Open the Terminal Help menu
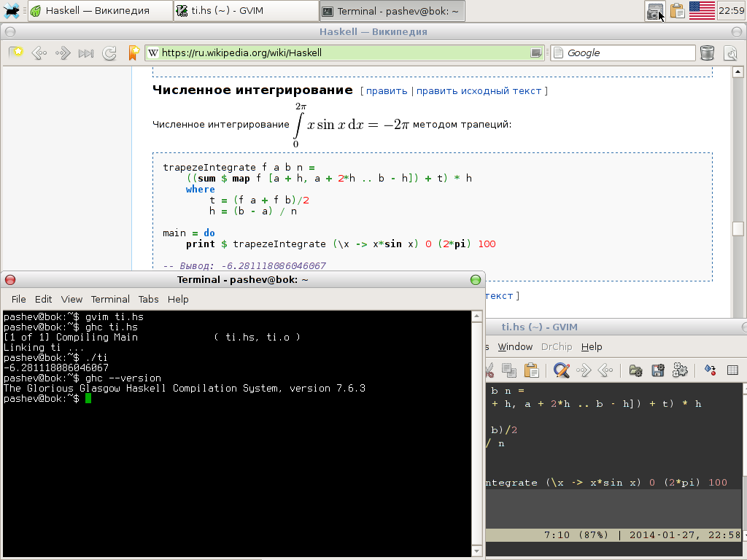The height and width of the screenshot is (560, 747). [178, 299]
